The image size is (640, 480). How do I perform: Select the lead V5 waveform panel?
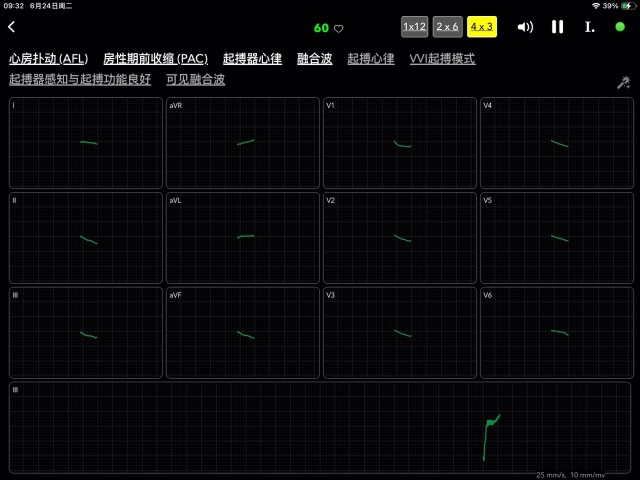557,238
